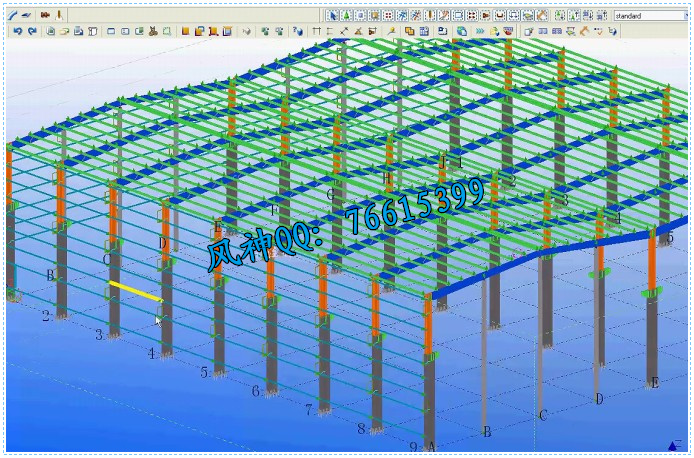This screenshot has height=458, width=694.
Task: Click the New model icon
Action: tap(51, 31)
